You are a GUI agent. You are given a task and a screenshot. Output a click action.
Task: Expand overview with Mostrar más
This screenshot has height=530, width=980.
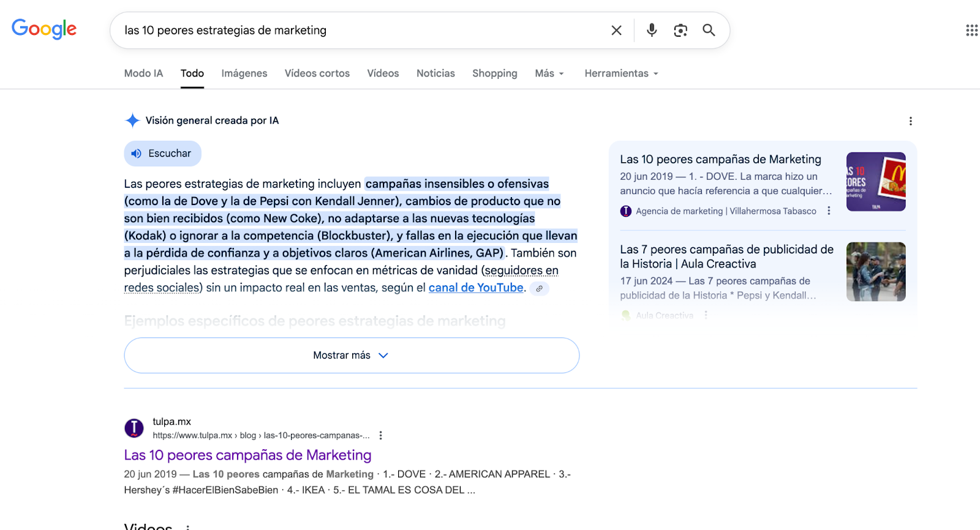click(351, 356)
